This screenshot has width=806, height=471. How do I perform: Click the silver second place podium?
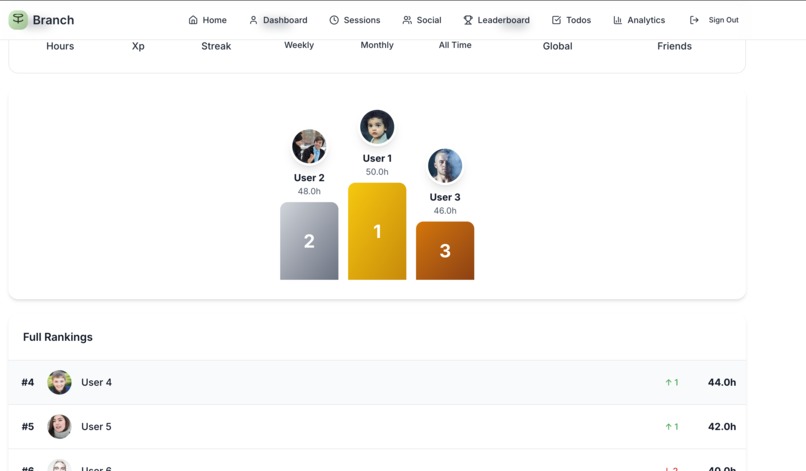pos(309,241)
